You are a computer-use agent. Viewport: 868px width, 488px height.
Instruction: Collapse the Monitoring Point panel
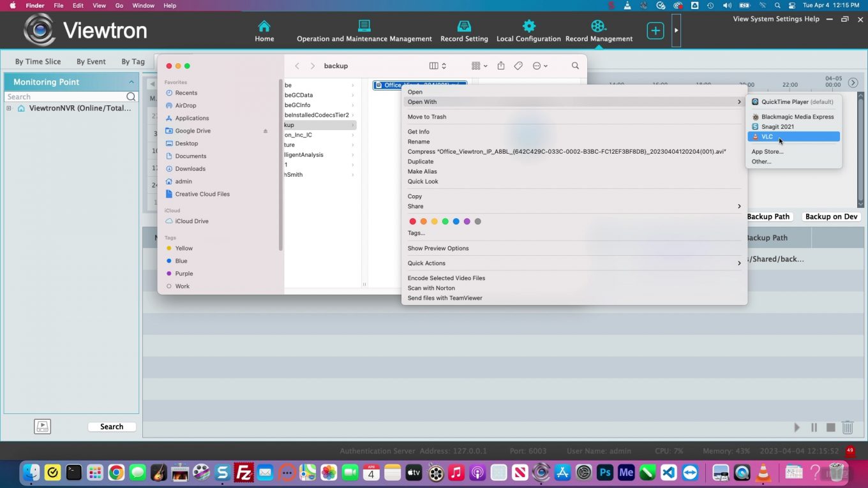pyautogui.click(x=131, y=82)
